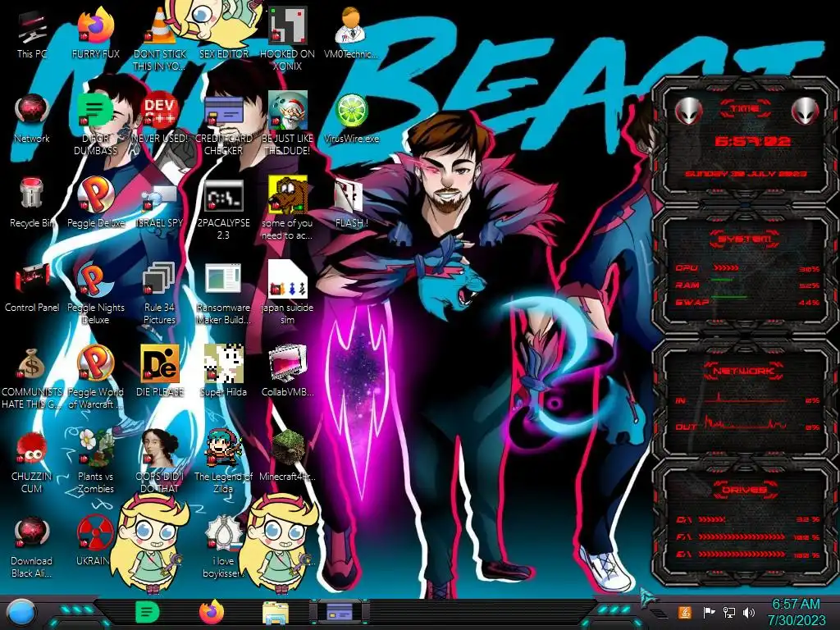This screenshot has width=840, height=630.
Task: Open File Explorer from the taskbar
Action: tap(276, 613)
